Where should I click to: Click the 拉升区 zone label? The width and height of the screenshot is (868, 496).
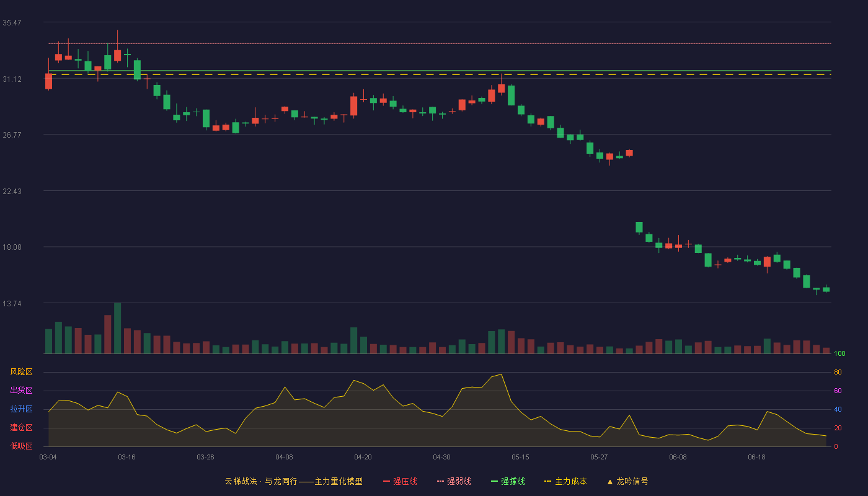(x=21, y=409)
